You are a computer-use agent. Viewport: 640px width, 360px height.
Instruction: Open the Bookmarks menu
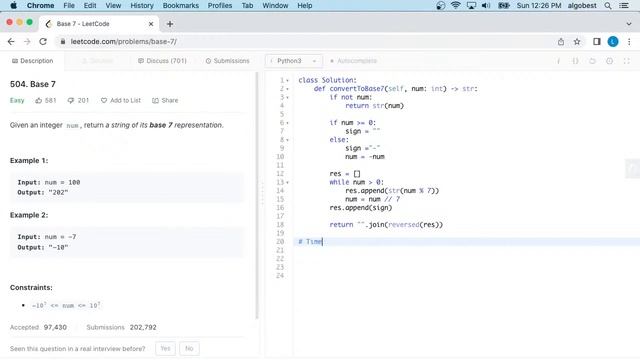[x=180, y=6]
